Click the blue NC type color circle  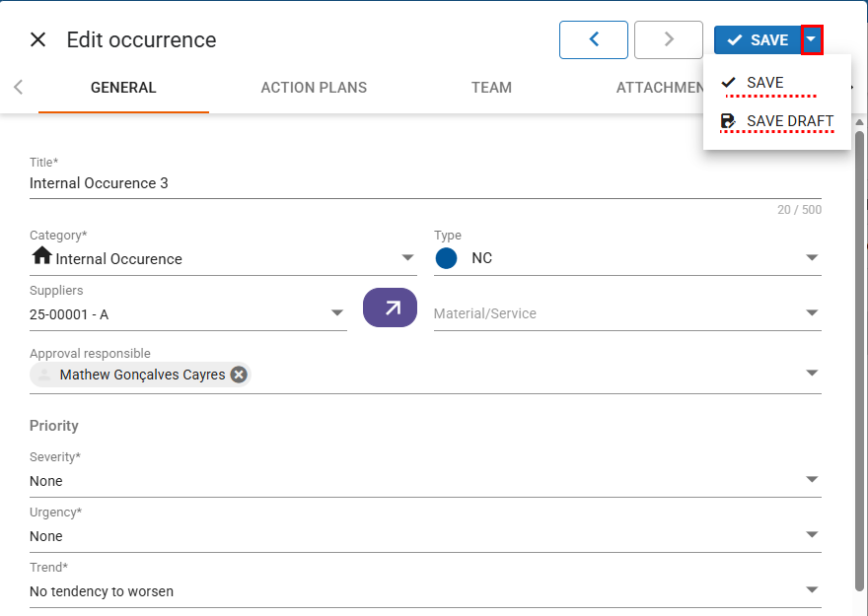pos(447,258)
